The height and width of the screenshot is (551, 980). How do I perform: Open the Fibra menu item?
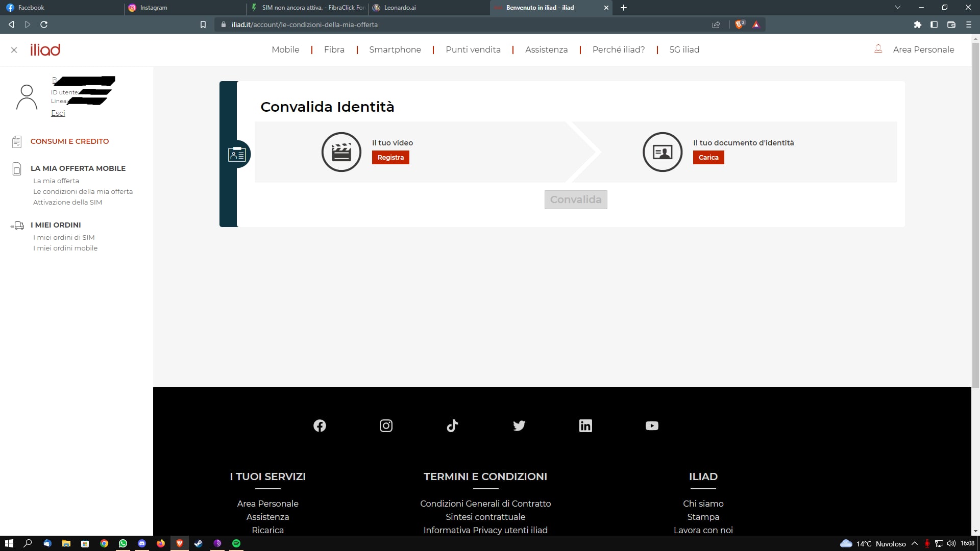tap(334, 49)
